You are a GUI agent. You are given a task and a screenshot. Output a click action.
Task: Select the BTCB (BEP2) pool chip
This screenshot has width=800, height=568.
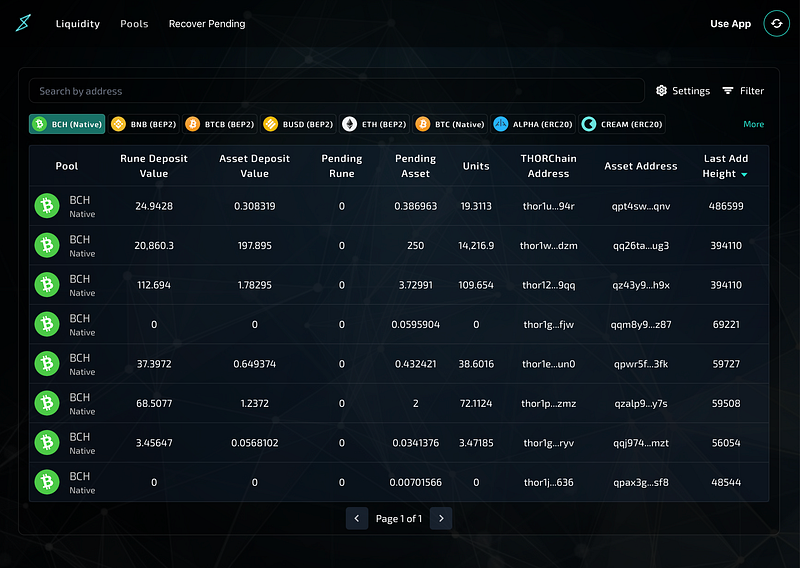tap(220, 124)
